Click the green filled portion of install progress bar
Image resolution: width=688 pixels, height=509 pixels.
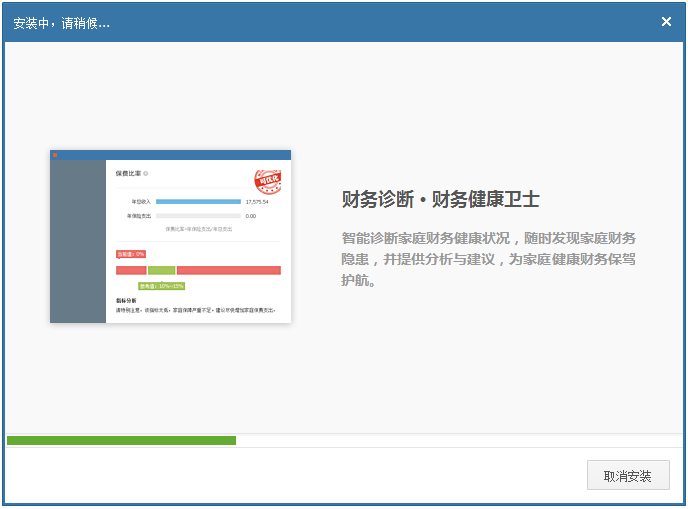[x=121, y=440]
